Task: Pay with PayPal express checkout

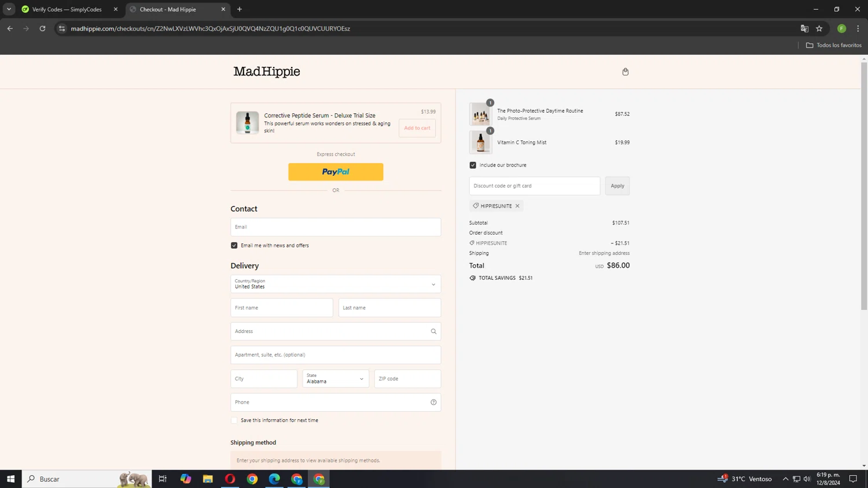Action: 336,172
